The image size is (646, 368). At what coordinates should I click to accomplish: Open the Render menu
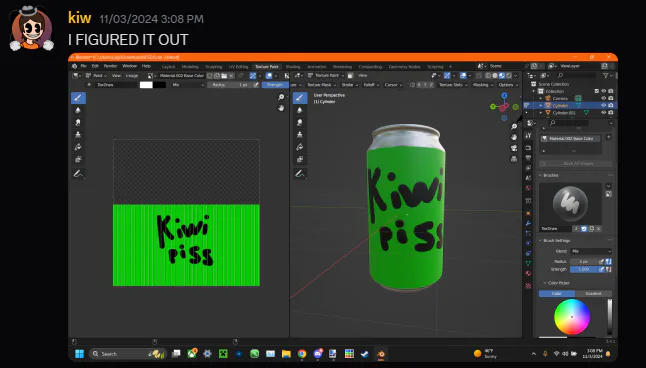[110, 66]
